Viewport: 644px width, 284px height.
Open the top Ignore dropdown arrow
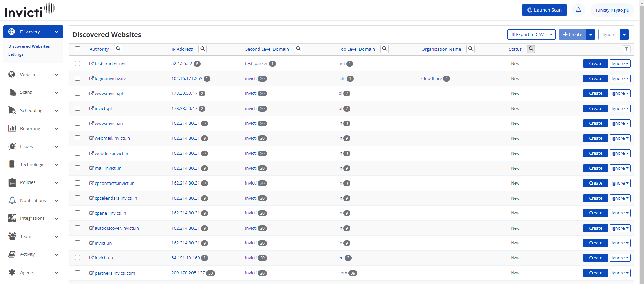(x=624, y=34)
